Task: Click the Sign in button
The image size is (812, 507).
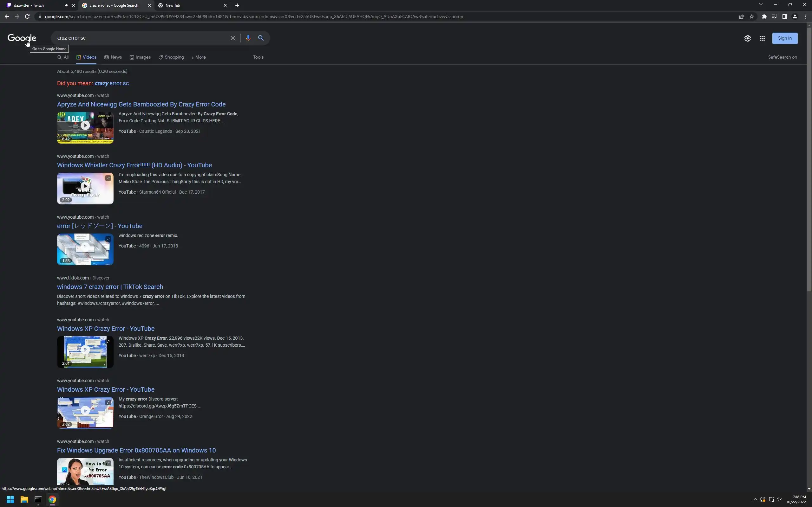Action: (x=784, y=38)
